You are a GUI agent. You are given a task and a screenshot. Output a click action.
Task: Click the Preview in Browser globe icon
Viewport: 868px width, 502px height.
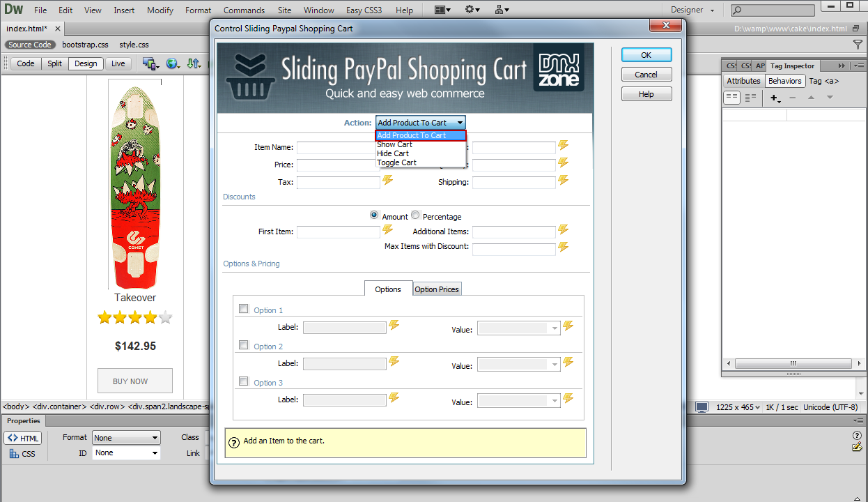(x=173, y=63)
